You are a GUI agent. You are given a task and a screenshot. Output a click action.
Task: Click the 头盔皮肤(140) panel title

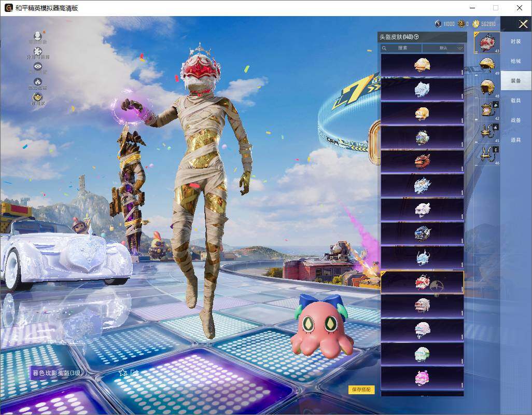pos(396,37)
